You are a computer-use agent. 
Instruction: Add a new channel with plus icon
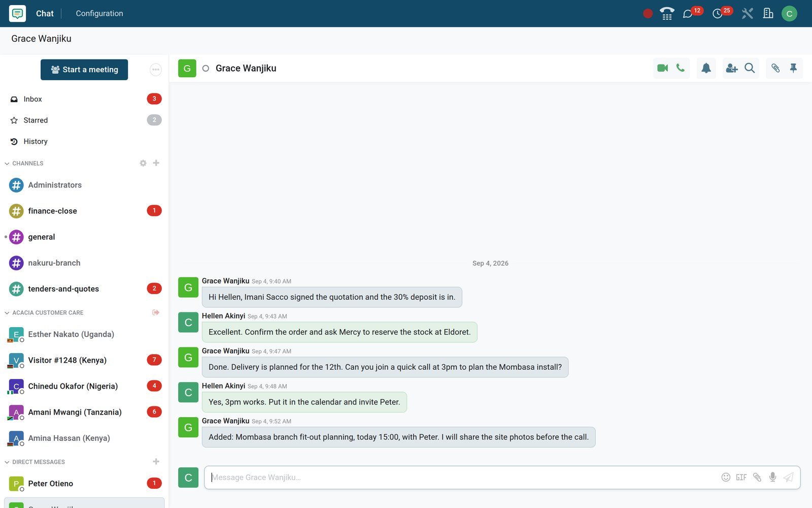click(156, 163)
